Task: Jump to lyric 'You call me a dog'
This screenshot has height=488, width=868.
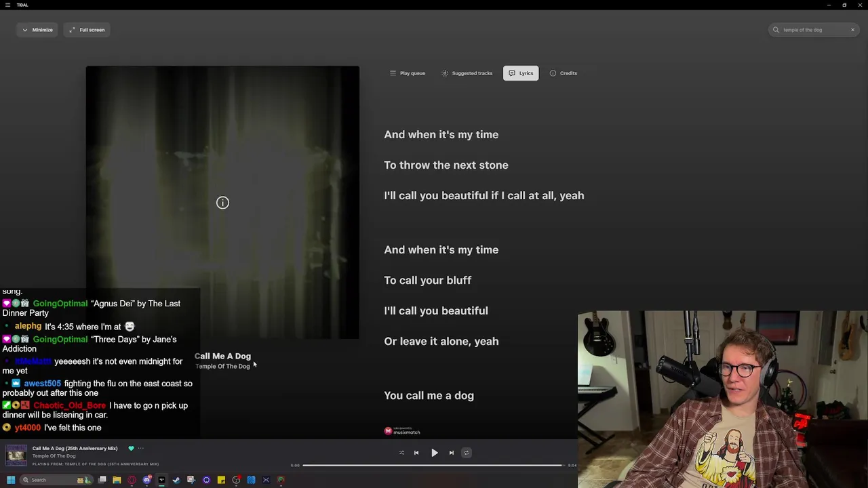Action: pyautogui.click(x=429, y=395)
